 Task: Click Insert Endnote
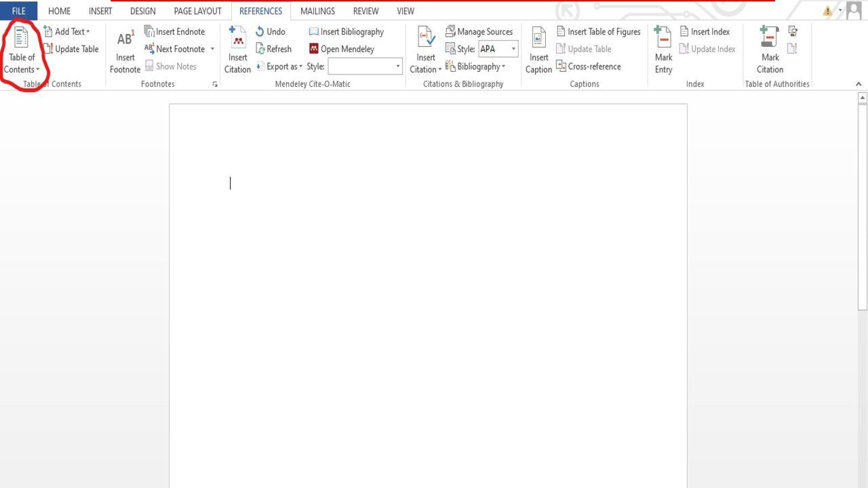[174, 31]
